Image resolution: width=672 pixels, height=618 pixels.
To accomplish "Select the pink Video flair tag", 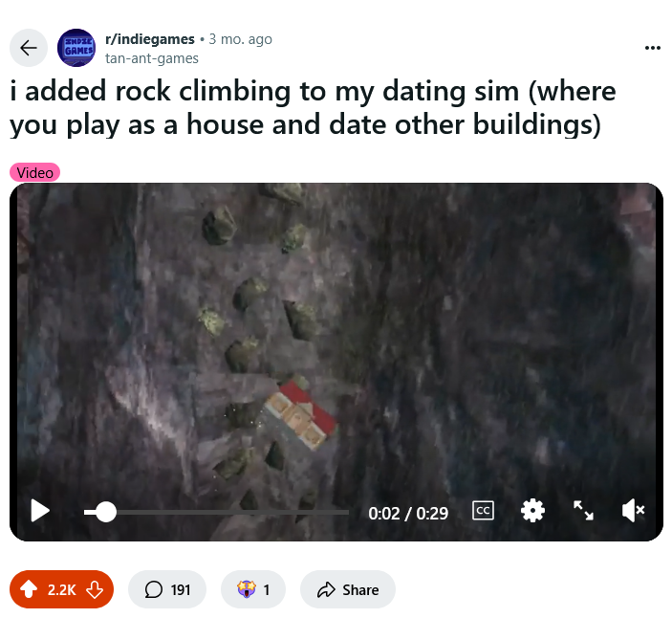I will click(34, 172).
